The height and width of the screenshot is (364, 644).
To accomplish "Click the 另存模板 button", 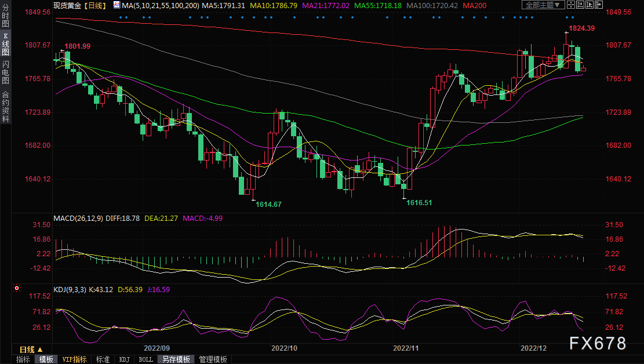I will (177, 359).
